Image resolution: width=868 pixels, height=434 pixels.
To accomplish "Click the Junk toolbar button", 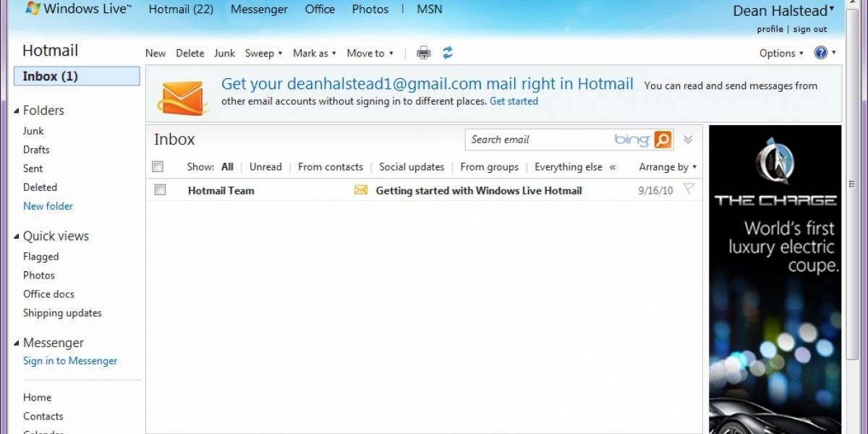I will click(224, 53).
